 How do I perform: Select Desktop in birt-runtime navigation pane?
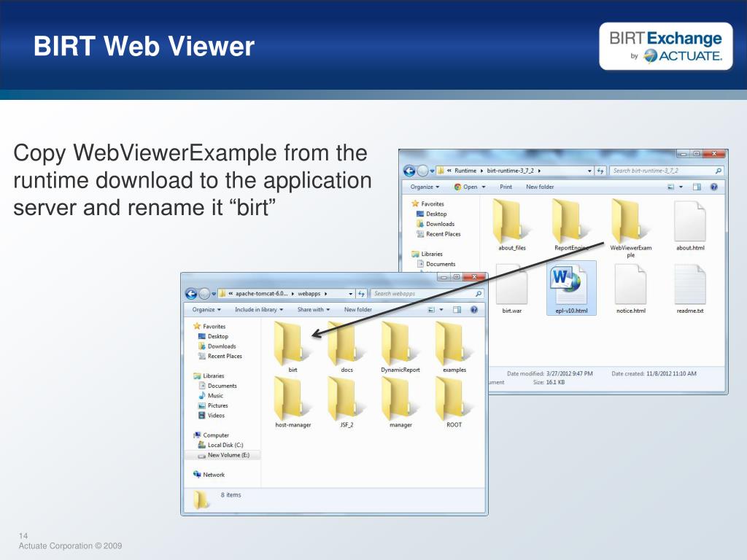[x=432, y=214]
